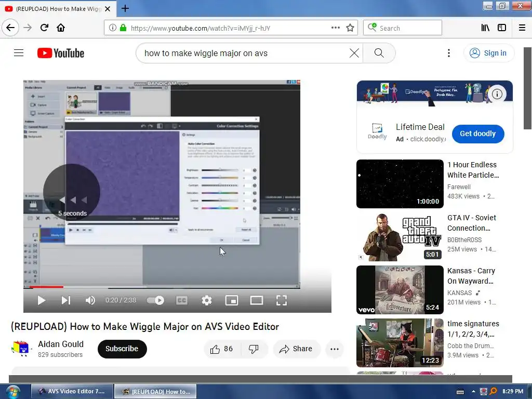
Task: Select the REUPLOAD How to Make Wiggle tab
Action: pos(58,9)
